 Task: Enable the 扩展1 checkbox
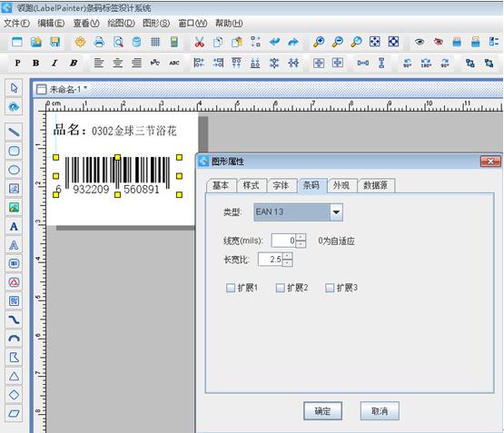pyautogui.click(x=231, y=288)
